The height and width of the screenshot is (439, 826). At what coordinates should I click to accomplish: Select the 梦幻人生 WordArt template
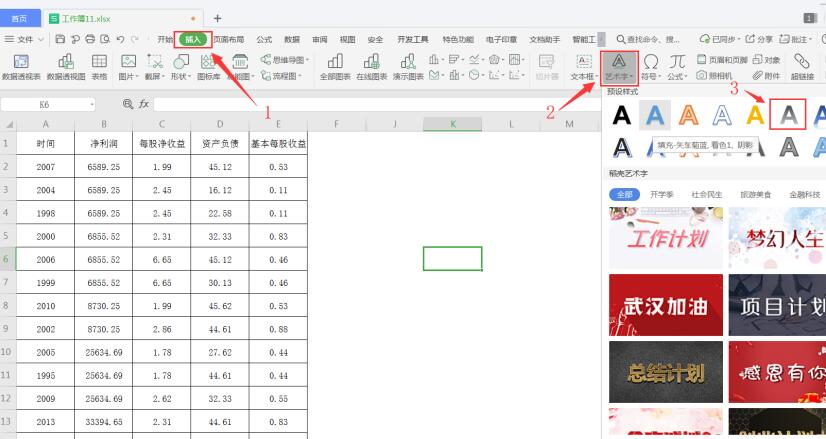click(778, 238)
